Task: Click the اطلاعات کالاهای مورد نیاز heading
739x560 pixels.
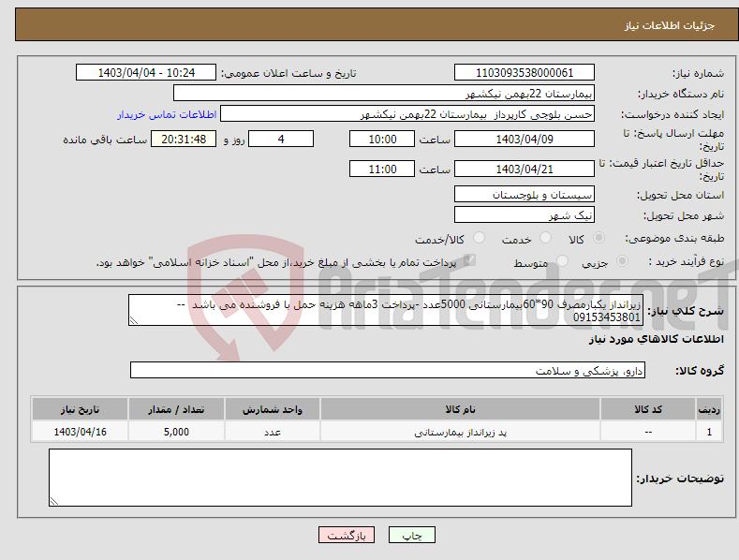Action: coord(656,339)
